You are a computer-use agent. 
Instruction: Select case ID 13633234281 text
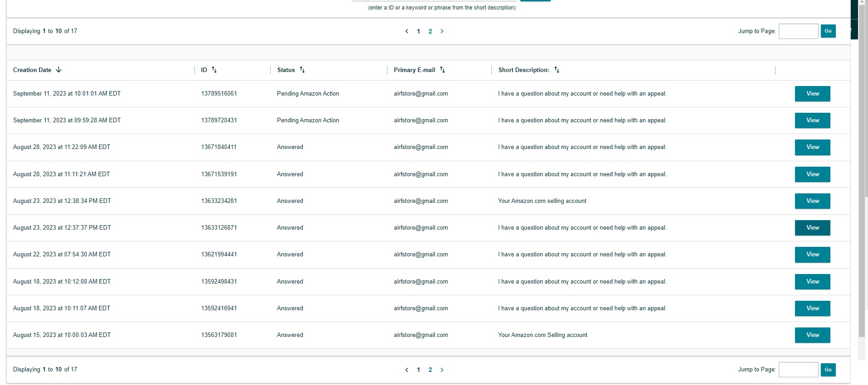click(219, 201)
